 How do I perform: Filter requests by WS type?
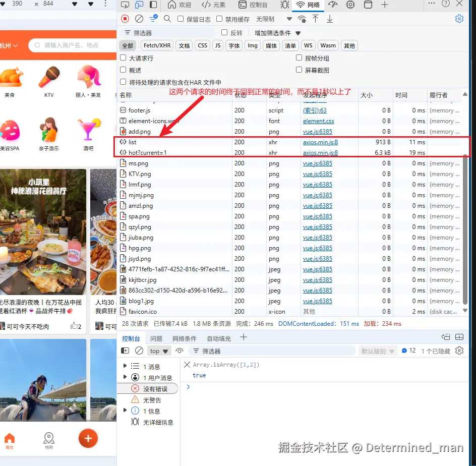(308, 45)
